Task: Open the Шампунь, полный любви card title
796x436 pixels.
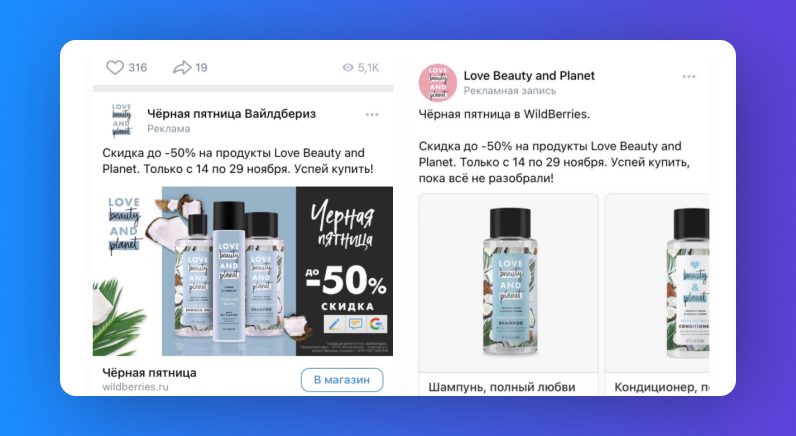Action: click(x=502, y=387)
